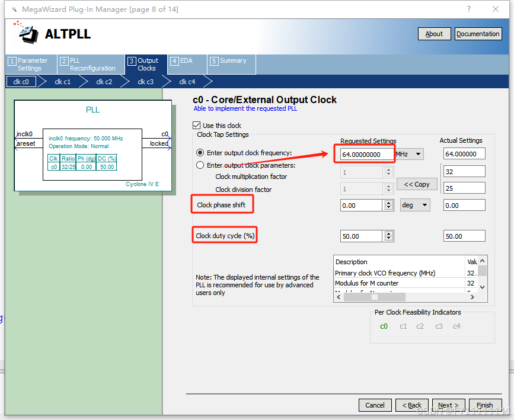The height and width of the screenshot is (420, 514).
Task: Select Modulus for M counter row
Action: click(x=406, y=283)
